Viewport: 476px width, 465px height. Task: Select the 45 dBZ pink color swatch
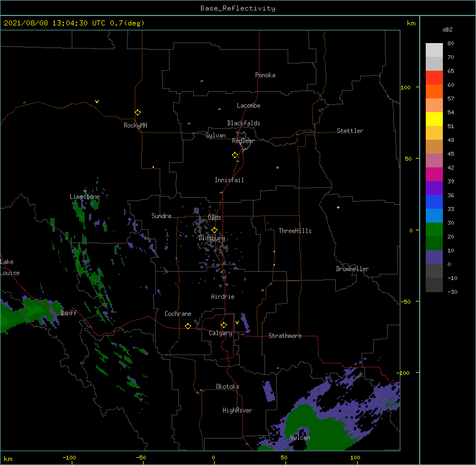pyautogui.click(x=434, y=160)
